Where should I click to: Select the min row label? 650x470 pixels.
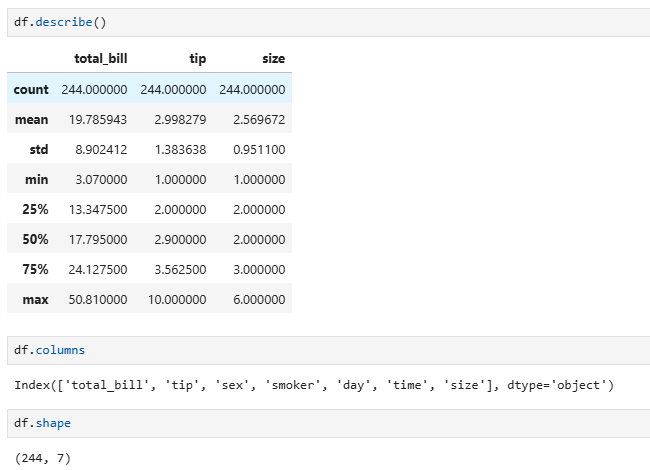click(x=37, y=179)
